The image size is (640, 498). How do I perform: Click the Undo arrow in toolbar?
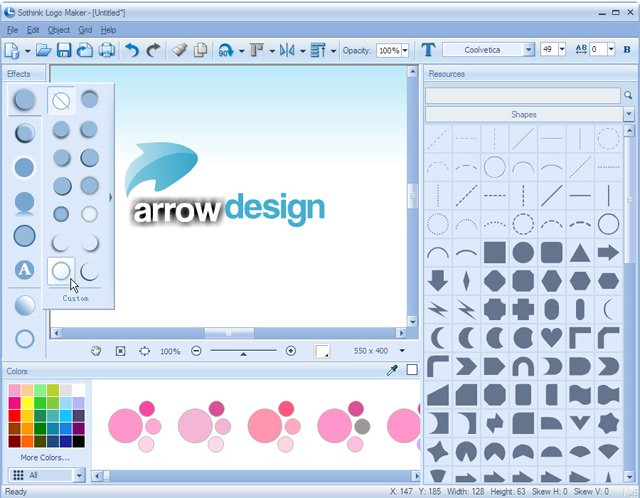point(132,50)
